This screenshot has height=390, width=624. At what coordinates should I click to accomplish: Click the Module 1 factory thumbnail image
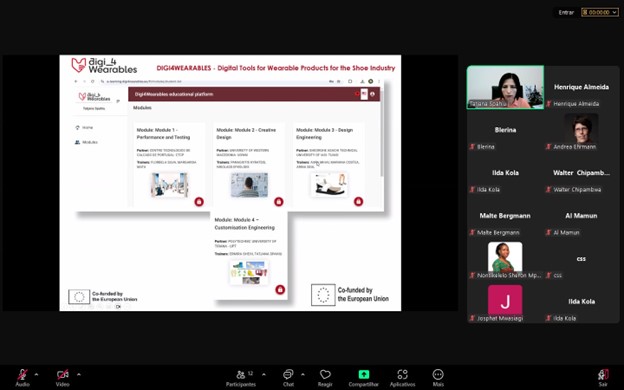[x=170, y=185]
